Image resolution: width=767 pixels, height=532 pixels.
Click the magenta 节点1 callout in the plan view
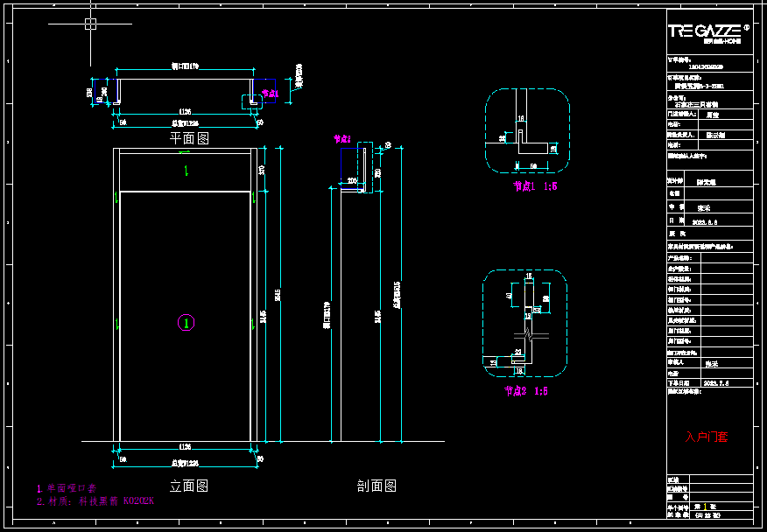(x=270, y=94)
